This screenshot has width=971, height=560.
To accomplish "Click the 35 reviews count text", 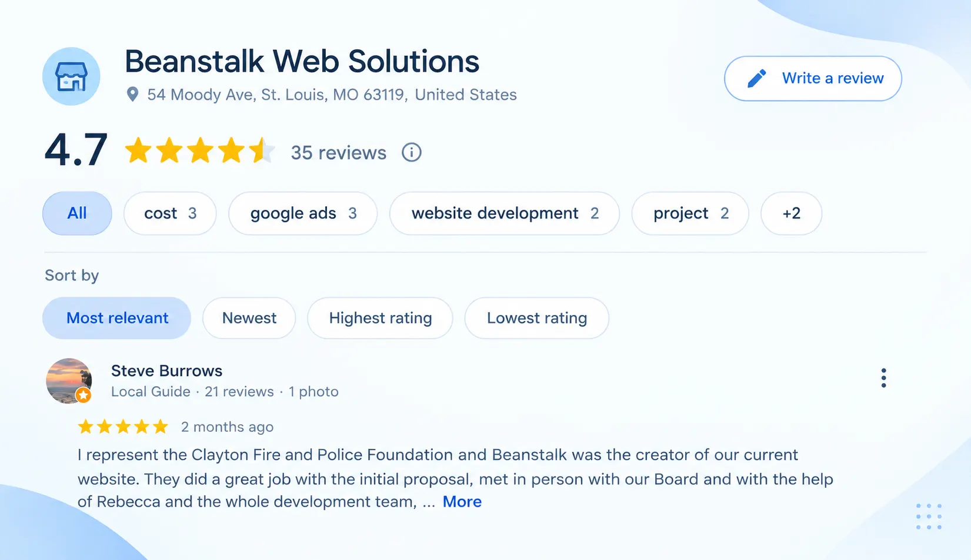I will (339, 153).
